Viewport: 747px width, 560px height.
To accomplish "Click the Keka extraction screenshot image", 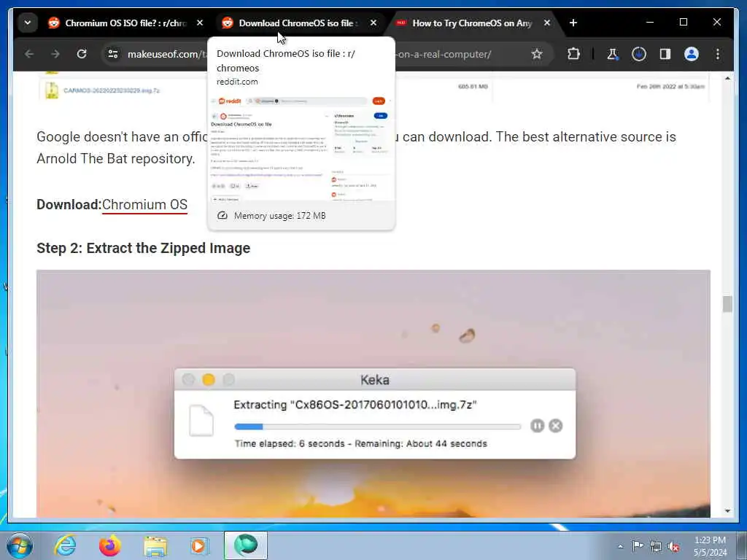I will [373, 394].
